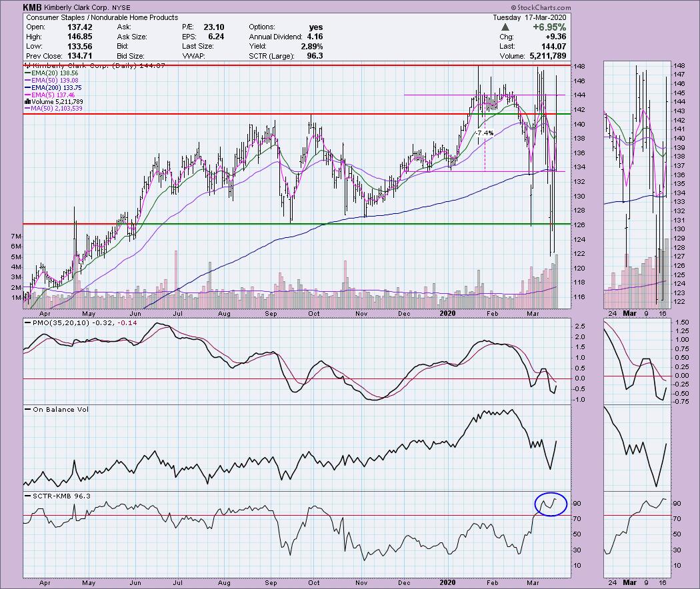This screenshot has height=589, width=700.
Task: Click the SCTR-KMB 96.3 indicator label
Action: [57, 496]
